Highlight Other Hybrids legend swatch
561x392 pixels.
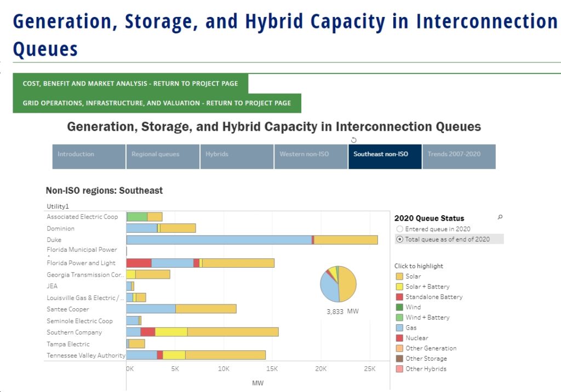(x=399, y=369)
